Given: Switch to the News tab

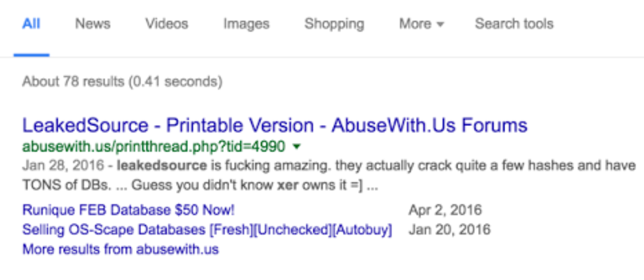Looking at the screenshot, I should click(92, 23).
